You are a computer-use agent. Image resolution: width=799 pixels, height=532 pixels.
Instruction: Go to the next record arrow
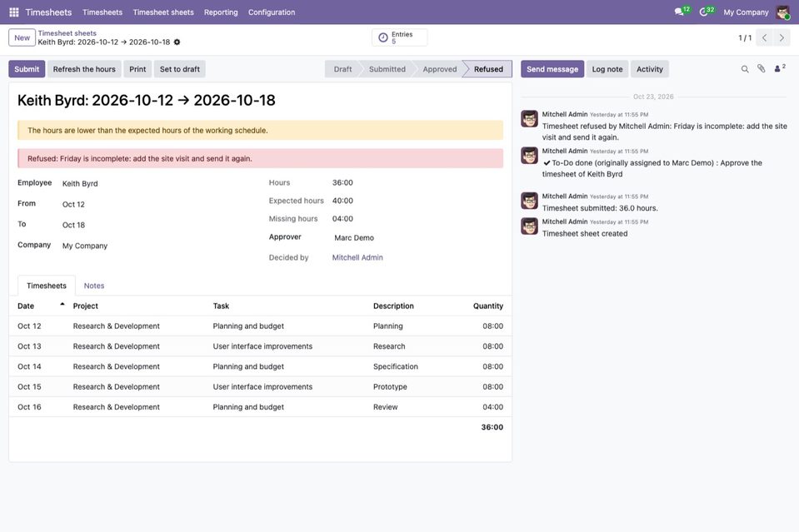782,37
